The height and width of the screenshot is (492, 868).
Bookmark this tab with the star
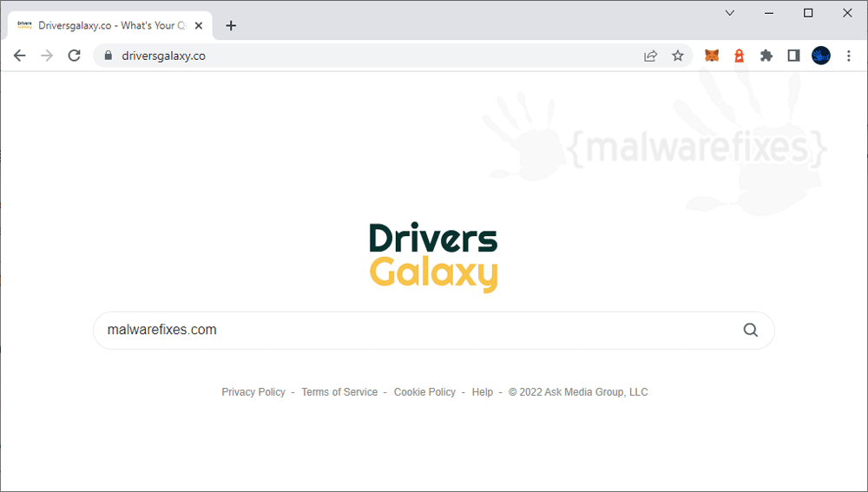(x=678, y=56)
